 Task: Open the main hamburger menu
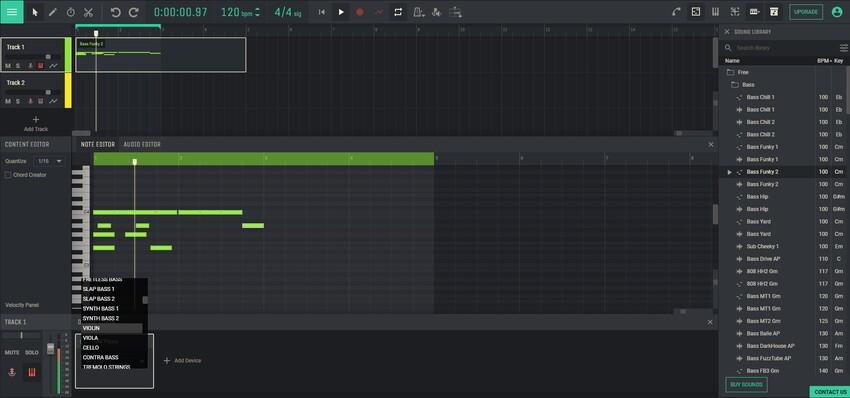click(12, 12)
